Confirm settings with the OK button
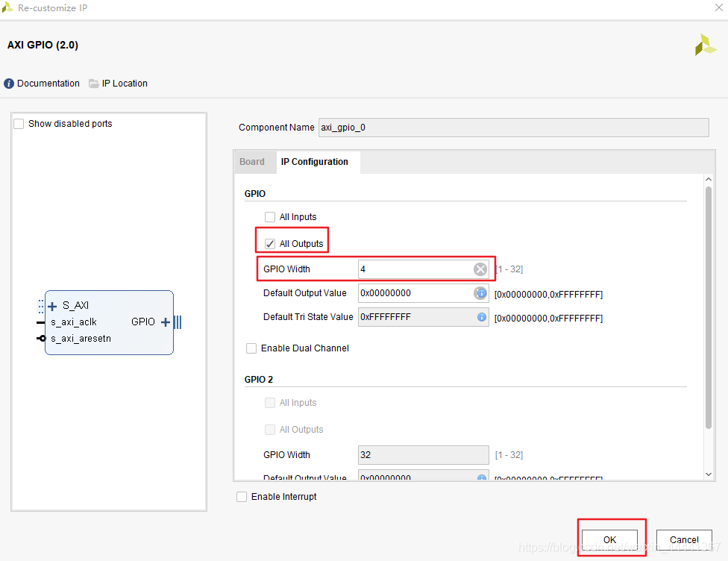 click(609, 539)
